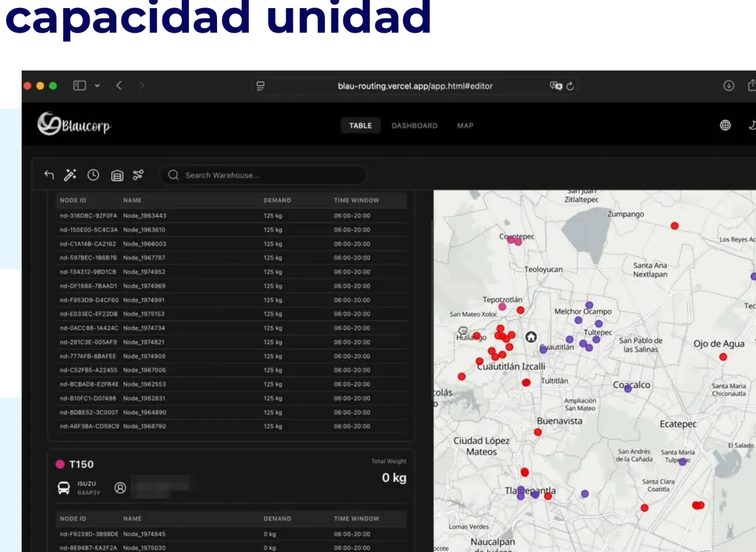
Task: Select row nd-C1A14B-CA2162
Action: [231, 243]
